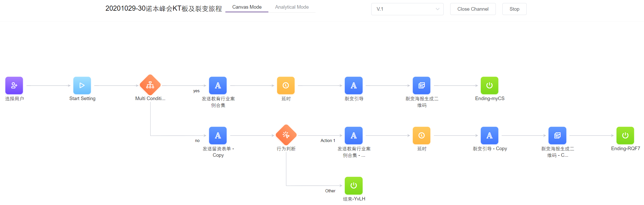Switch to Canvas Mode tab
This screenshot has height=205, width=644.
coord(247,7)
